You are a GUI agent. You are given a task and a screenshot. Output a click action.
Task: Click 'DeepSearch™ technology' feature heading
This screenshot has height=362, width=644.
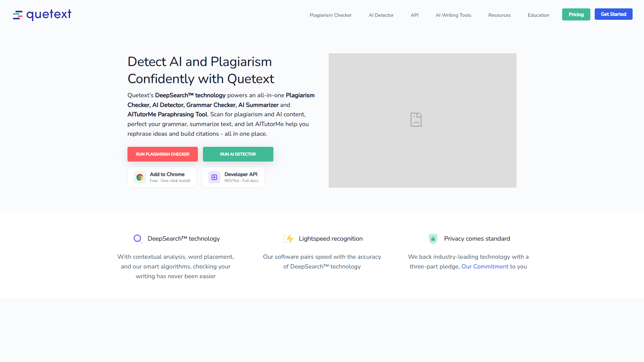184,239
